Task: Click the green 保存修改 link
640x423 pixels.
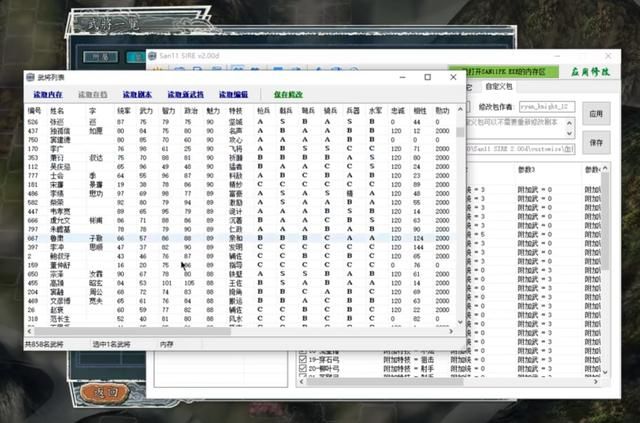Action: click(x=288, y=95)
